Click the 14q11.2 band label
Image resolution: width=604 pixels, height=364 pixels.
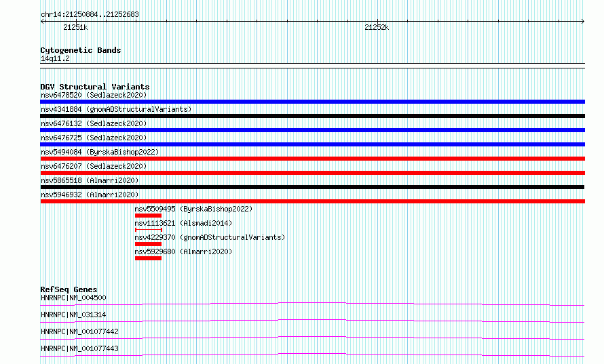click(55, 58)
